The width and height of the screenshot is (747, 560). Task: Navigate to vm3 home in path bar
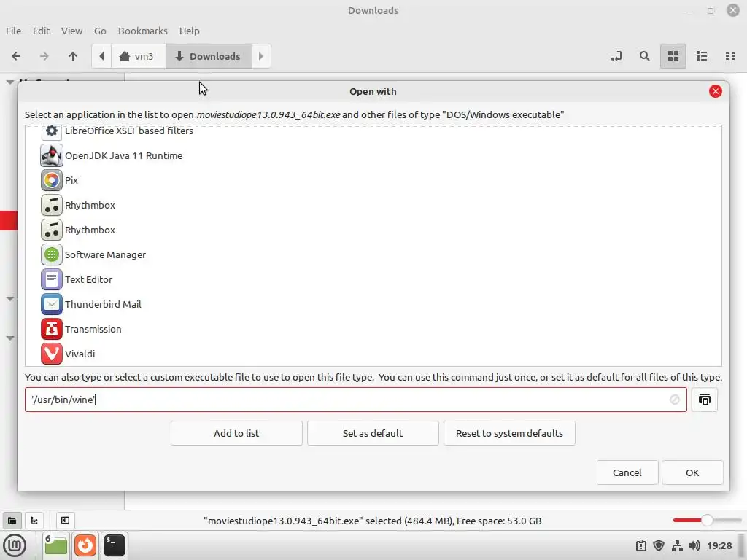pyautogui.click(x=138, y=56)
